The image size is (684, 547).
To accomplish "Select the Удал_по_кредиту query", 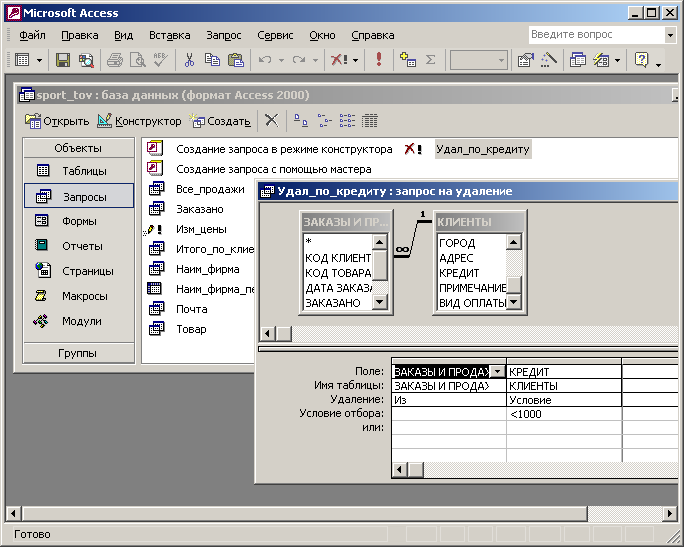I will click(482, 149).
